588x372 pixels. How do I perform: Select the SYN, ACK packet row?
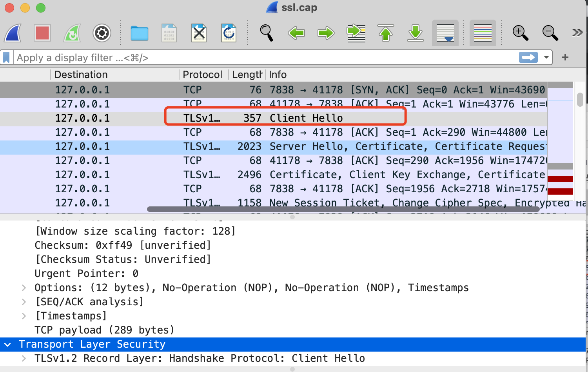(x=274, y=90)
